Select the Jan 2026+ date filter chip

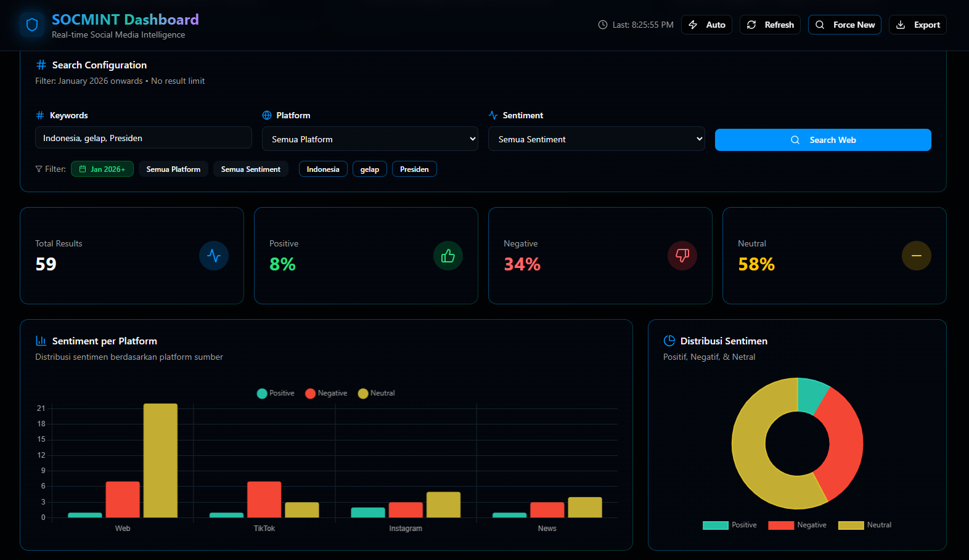102,169
